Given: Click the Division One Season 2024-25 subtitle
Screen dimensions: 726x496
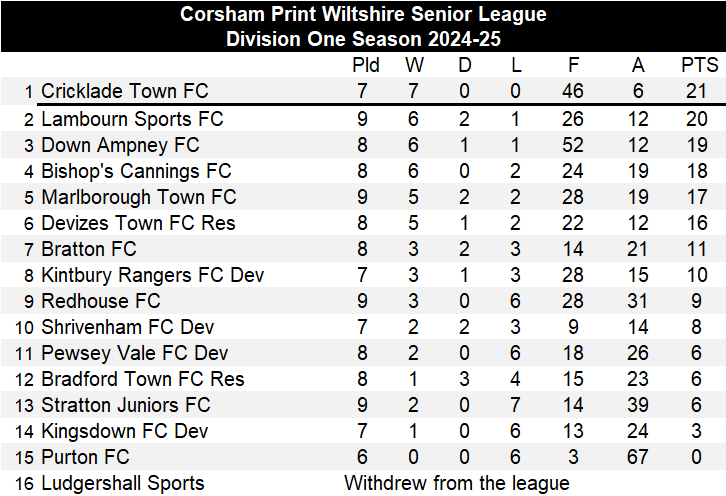Looking at the screenshot, I should point(363,39).
